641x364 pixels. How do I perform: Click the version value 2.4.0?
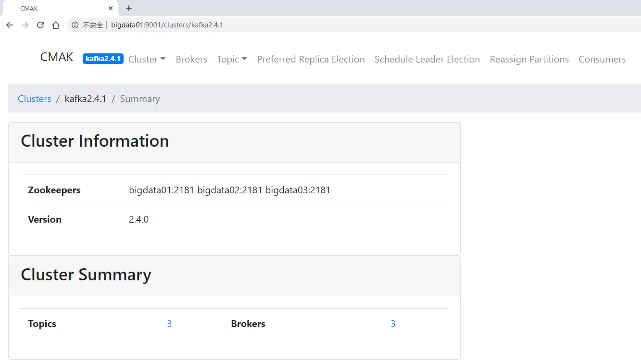tap(139, 219)
